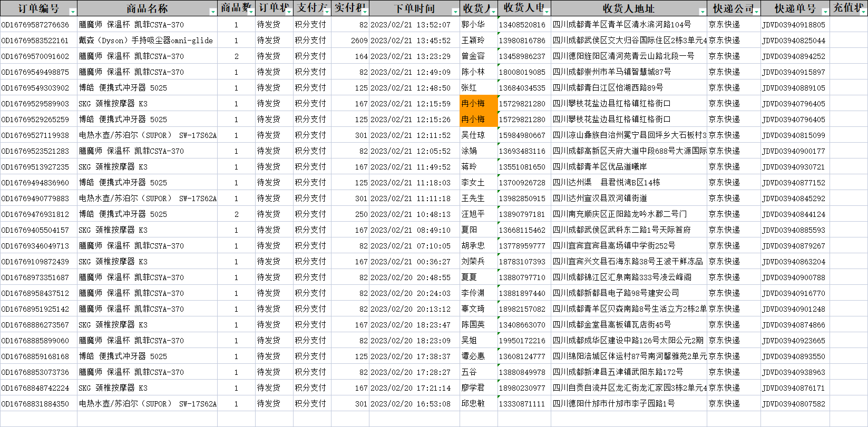
Task: Select order time 2023/02/21 08:49:10
Action: tap(414, 230)
